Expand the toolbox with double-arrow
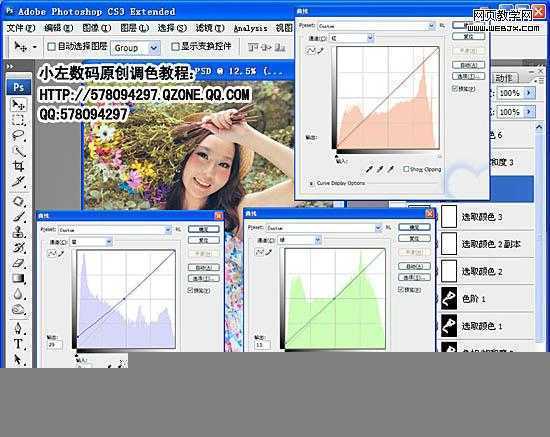This screenshot has width=550, height=437. coord(10,66)
